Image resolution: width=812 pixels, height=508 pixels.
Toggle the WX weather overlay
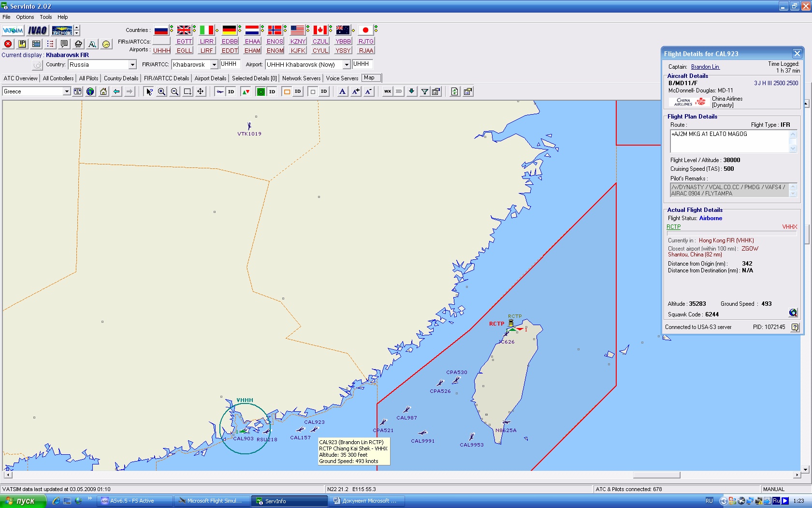pos(388,91)
